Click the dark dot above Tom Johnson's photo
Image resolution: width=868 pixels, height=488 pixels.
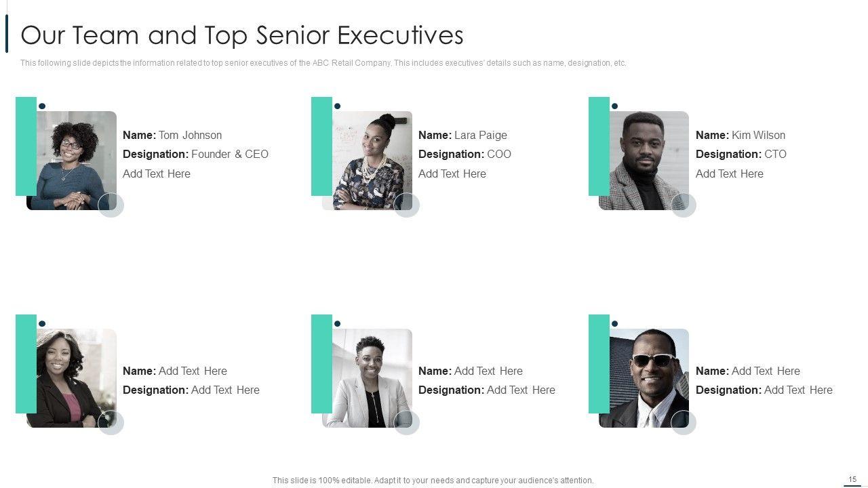42,106
